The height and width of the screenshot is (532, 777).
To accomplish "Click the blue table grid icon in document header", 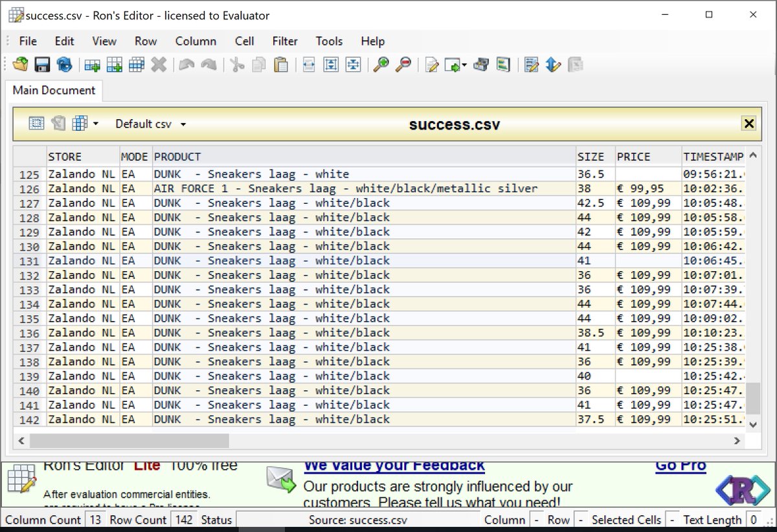I will pyautogui.click(x=80, y=123).
